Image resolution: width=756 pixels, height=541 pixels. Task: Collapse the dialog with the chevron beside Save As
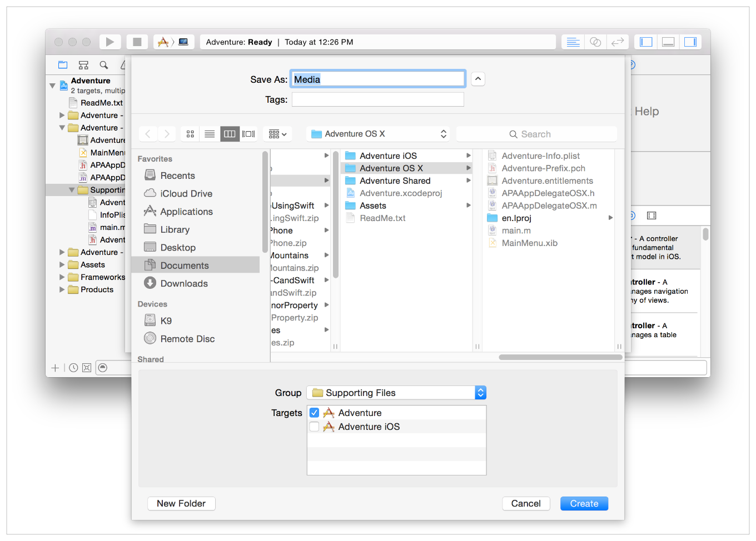478,78
